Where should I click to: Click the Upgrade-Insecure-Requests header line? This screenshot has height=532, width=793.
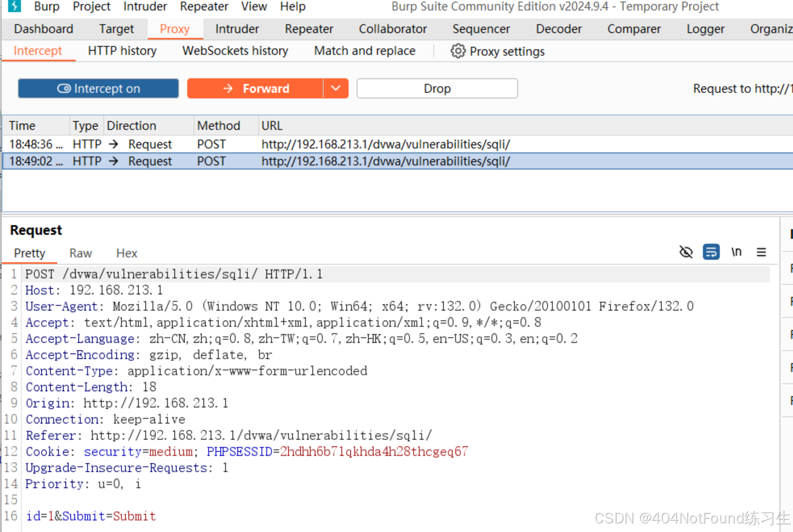click(127, 468)
